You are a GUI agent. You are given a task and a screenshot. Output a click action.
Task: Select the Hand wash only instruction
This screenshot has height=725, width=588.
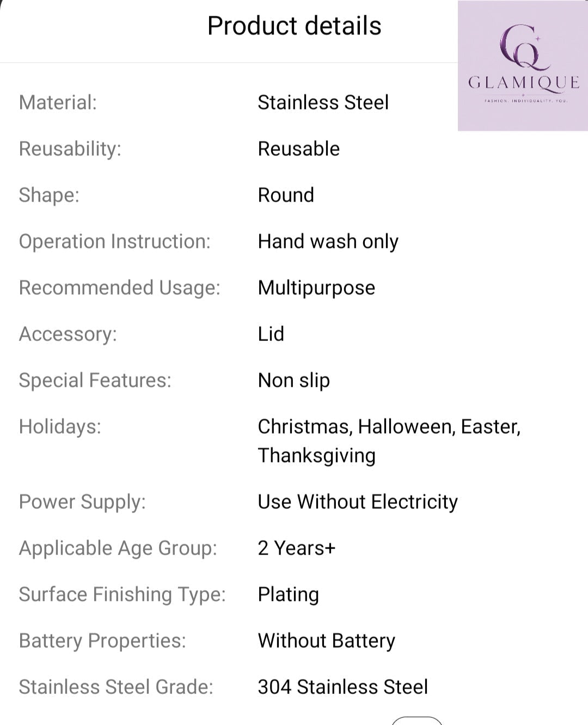[x=328, y=241]
